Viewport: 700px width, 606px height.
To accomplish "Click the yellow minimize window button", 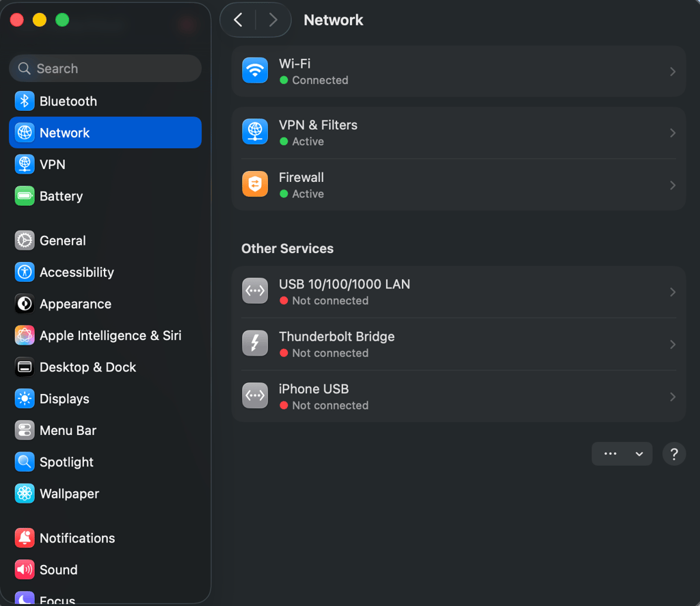I will click(39, 20).
